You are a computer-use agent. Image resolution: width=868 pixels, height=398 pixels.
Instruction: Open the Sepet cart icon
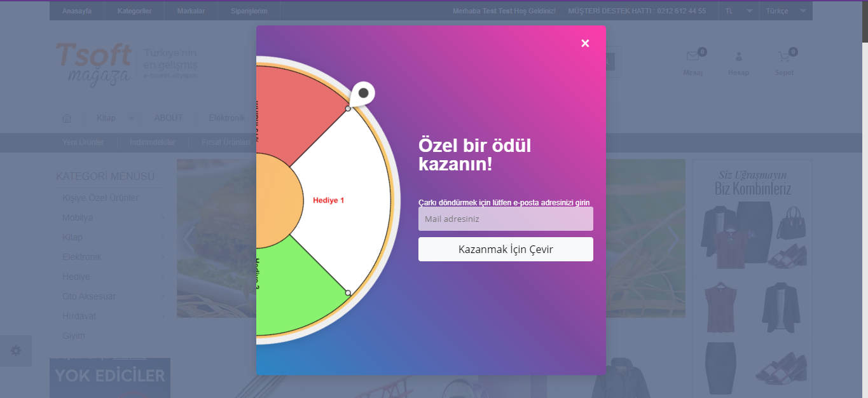pos(784,57)
